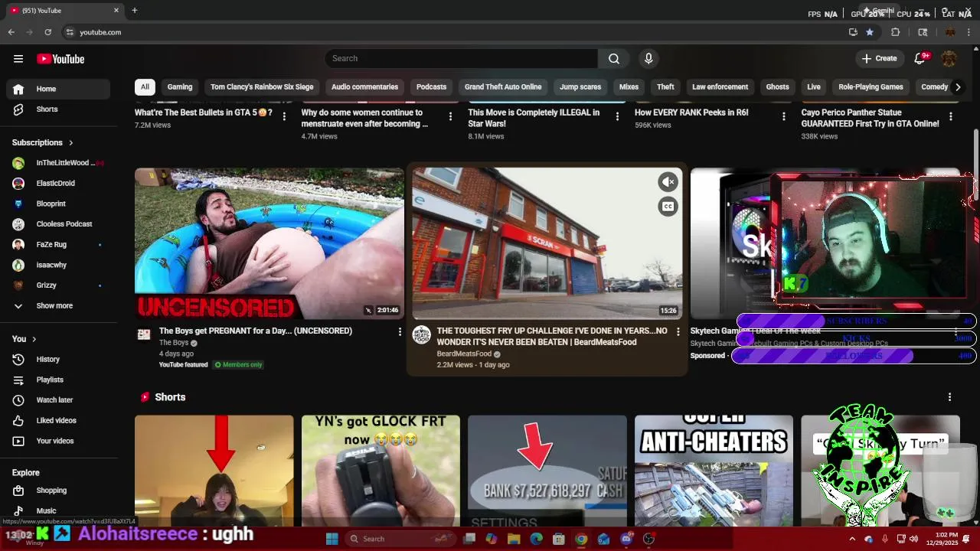The image size is (980, 551).
Task: Open BeardMeatsFood channel name link
Action: click(x=464, y=354)
